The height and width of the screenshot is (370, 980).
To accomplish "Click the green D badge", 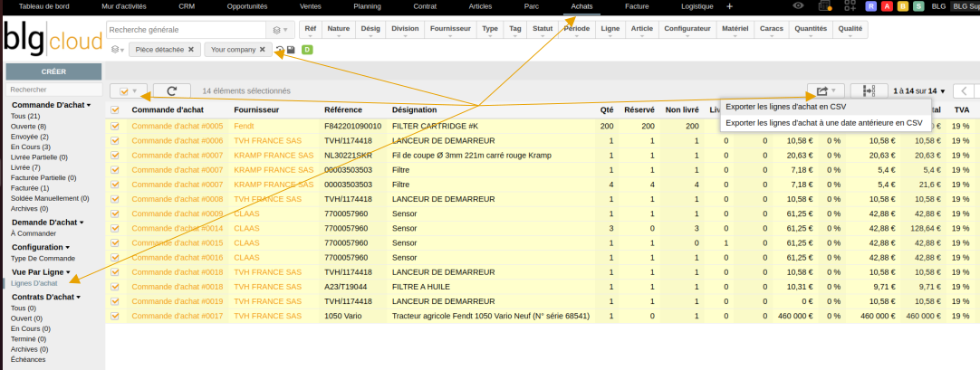I will click(x=307, y=50).
